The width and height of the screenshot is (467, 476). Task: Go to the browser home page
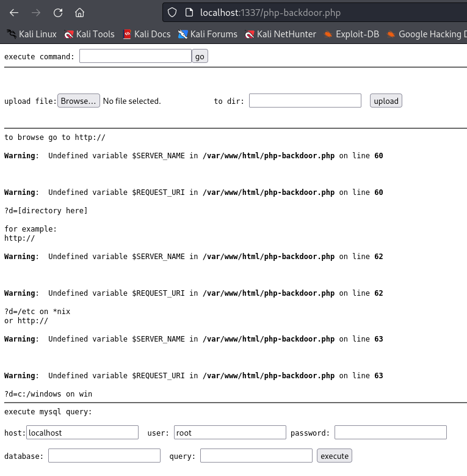[x=79, y=12]
